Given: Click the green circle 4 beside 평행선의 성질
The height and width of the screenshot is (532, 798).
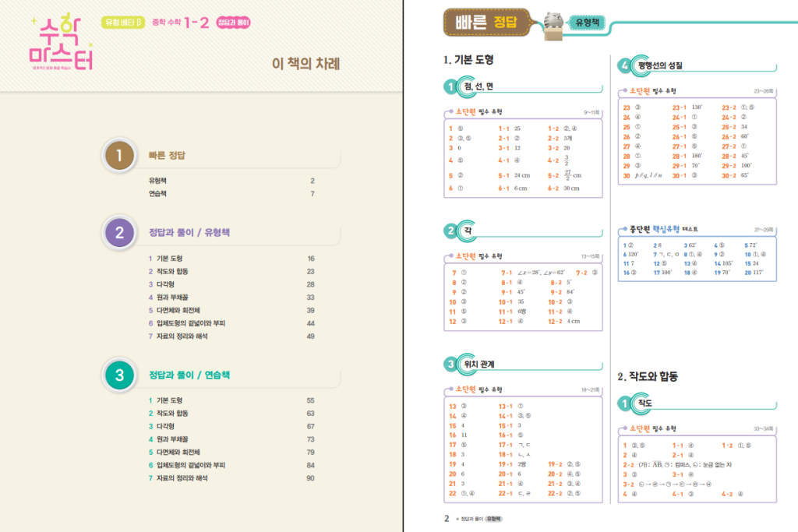Looking at the screenshot, I should pos(624,65).
